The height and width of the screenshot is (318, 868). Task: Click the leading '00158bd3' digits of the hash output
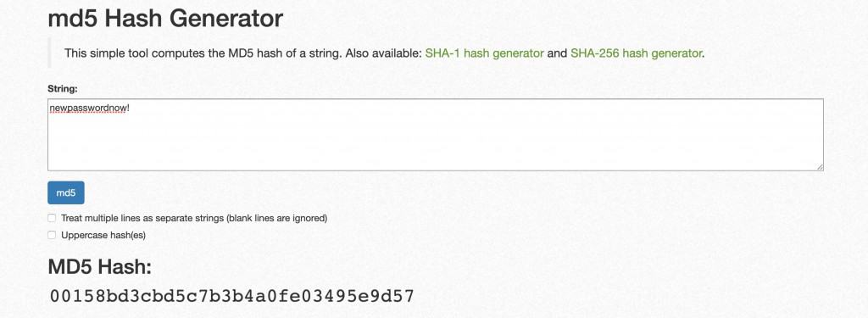point(96,296)
